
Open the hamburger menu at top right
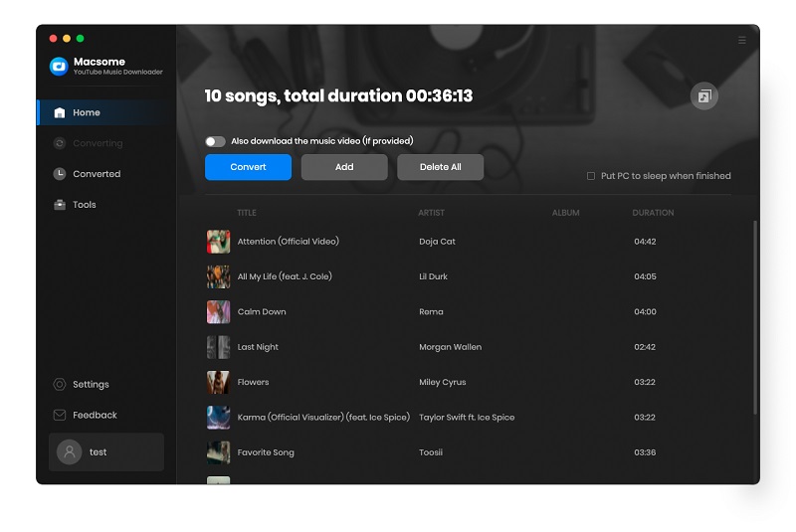741,41
